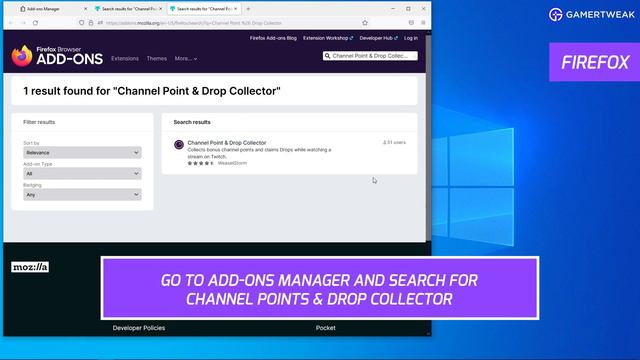Open the tracking protection shield icon
Screen dimensions: 640x360
tap(82, 23)
